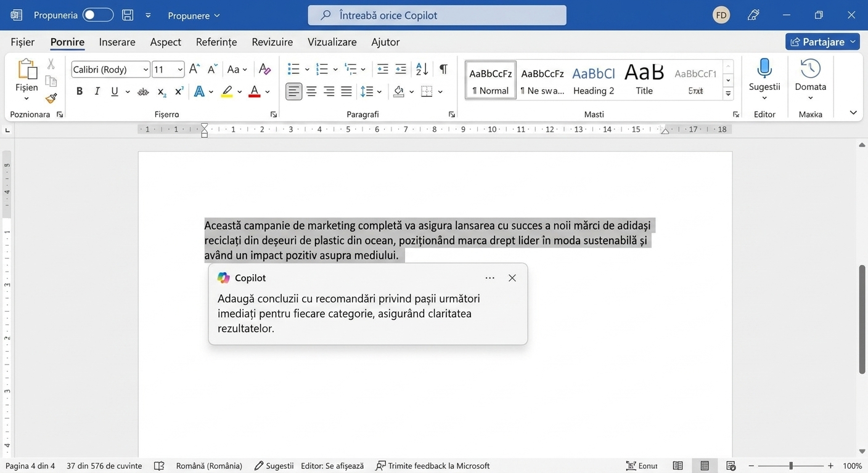Open the Copilot popup three-dots menu
This screenshot has height=473, width=868.
pos(490,278)
